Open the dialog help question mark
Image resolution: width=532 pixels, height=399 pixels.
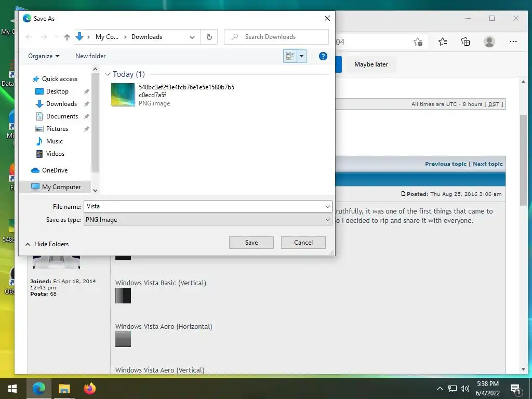click(323, 56)
